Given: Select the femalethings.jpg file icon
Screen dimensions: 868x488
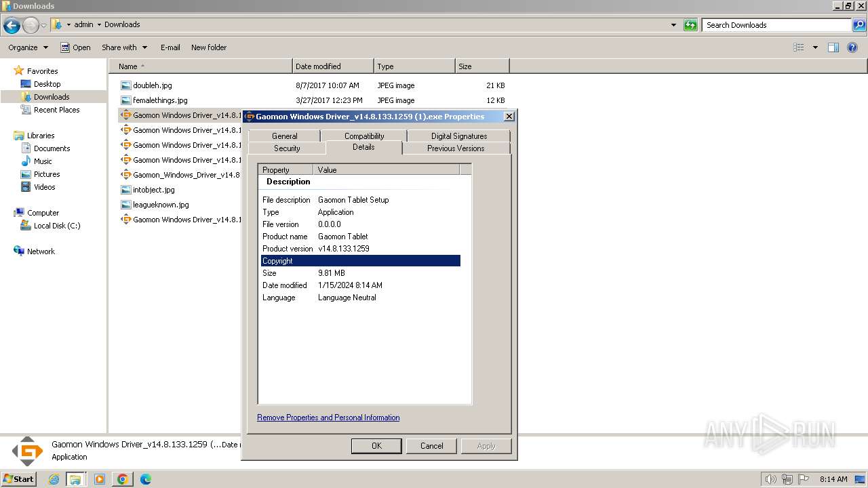Looking at the screenshot, I should click(x=125, y=100).
